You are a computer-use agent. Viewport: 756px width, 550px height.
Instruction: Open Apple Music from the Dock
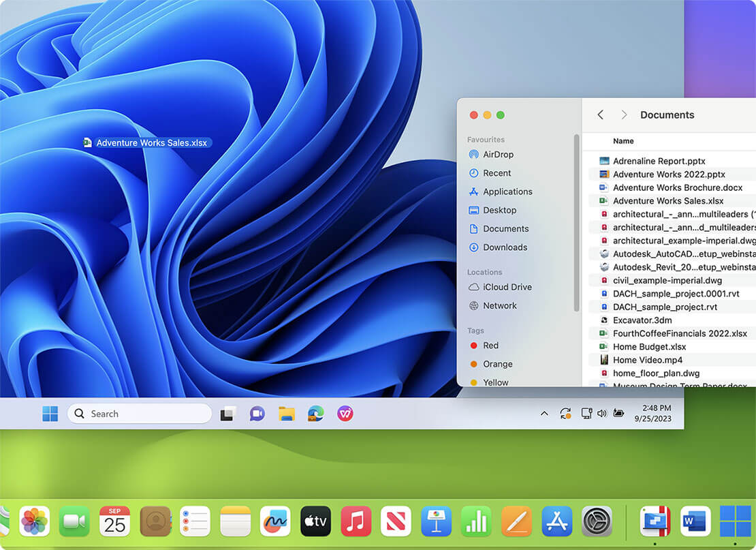click(x=356, y=521)
